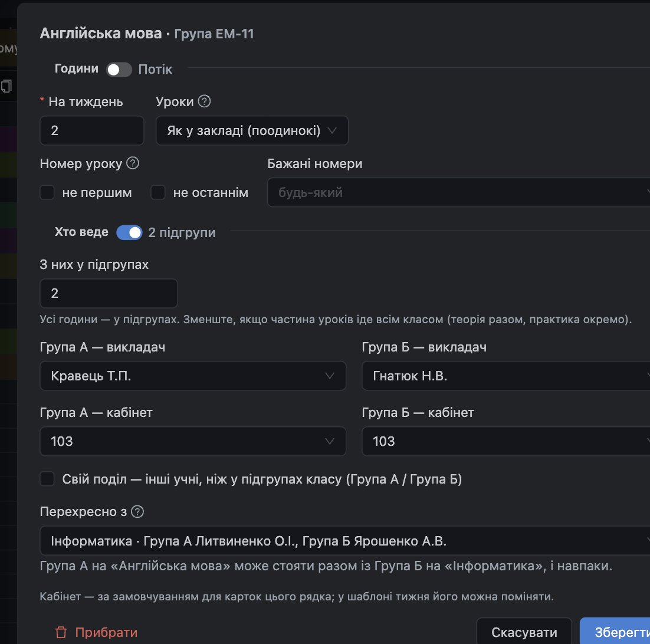Viewport: 650px width, 644px height.
Task: Open Група Б викладач dropdown Гнатюк Н.В.
Action: (x=505, y=376)
